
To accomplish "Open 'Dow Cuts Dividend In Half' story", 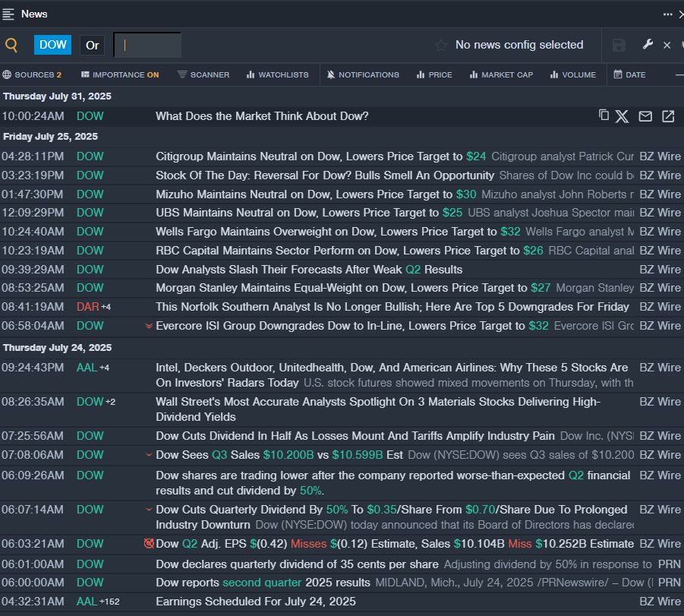I will coord(355,436).
